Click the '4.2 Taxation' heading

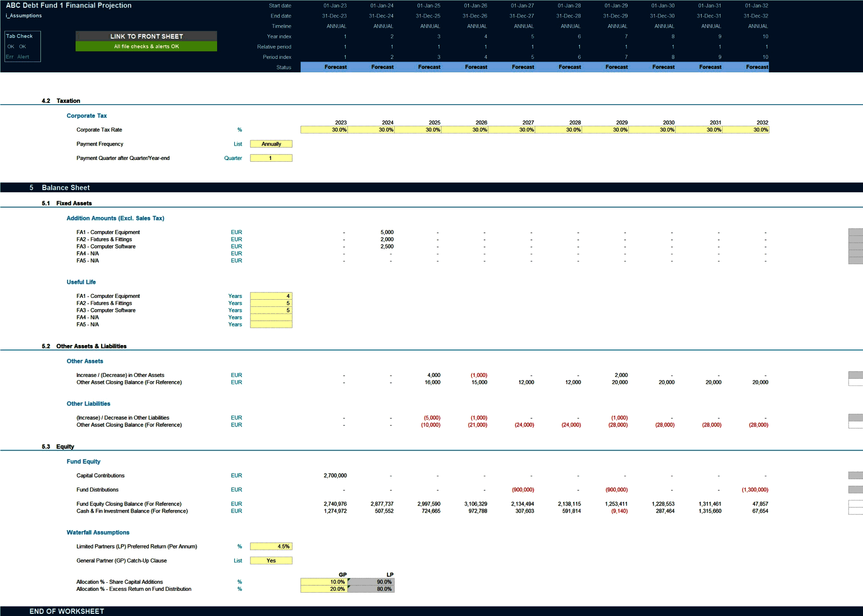pyautogui.click(x=62, y=101)
